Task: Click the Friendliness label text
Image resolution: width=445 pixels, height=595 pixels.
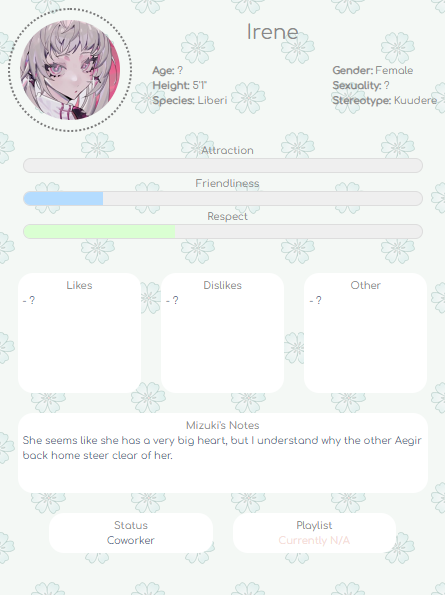Action: pos(227,183)
